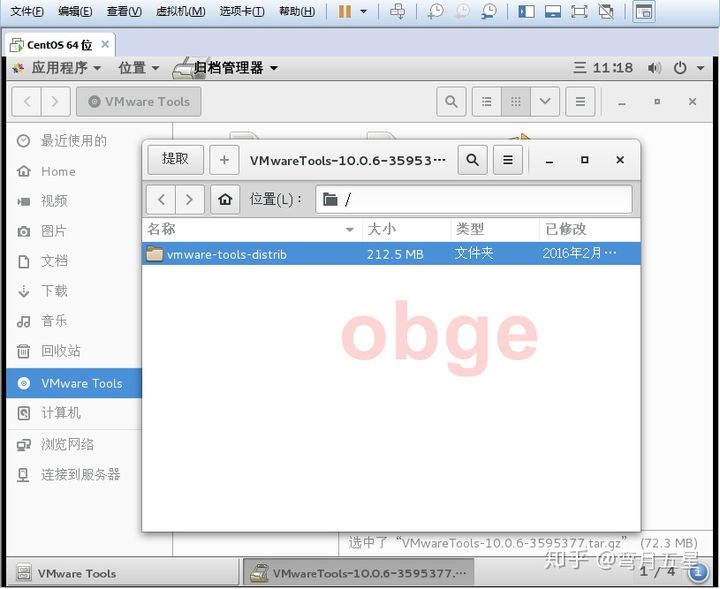The height and width of the screenshot is (589, 720).
Task: Enter full screen mode icon
Action: [579, 11]
